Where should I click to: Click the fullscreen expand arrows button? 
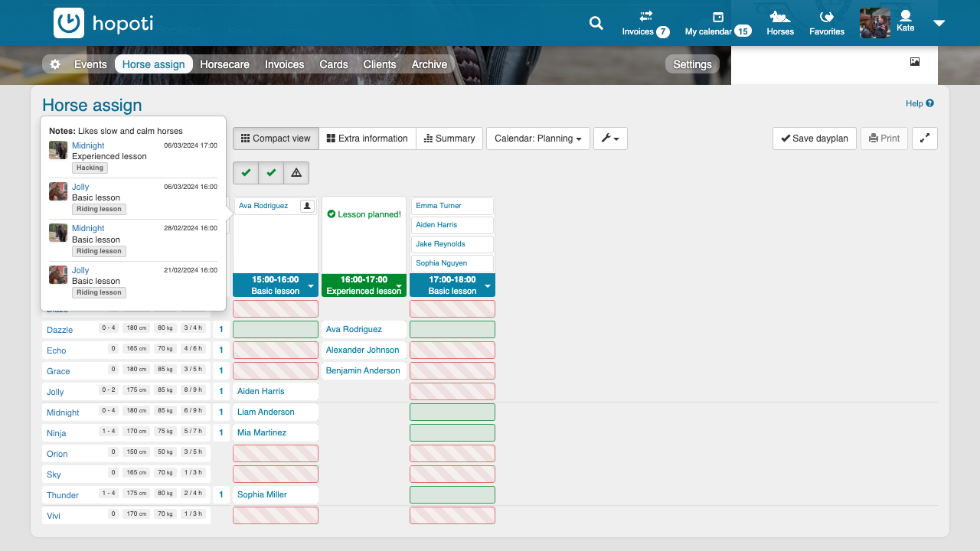pyautogui.click(x=925, y=139)
